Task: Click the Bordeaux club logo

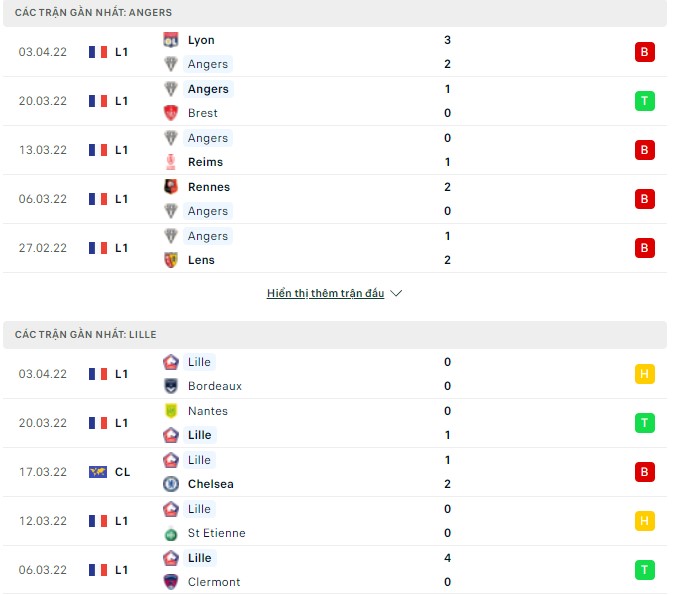Action: (170, 386)
